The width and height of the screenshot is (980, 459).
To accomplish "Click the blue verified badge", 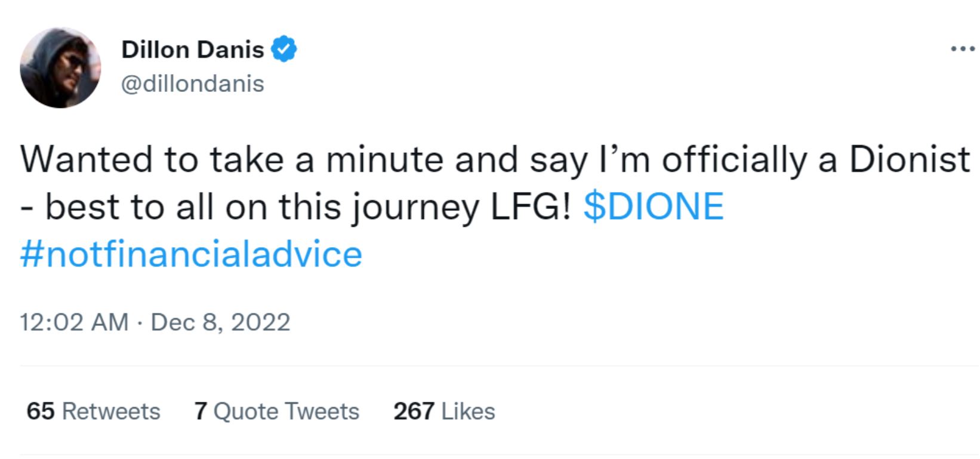I will (285, 49).
